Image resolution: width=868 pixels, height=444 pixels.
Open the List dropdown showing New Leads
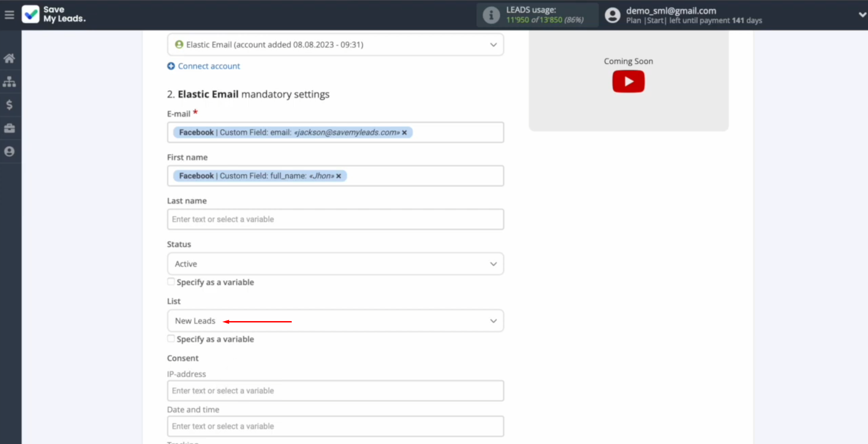[335, 321]
